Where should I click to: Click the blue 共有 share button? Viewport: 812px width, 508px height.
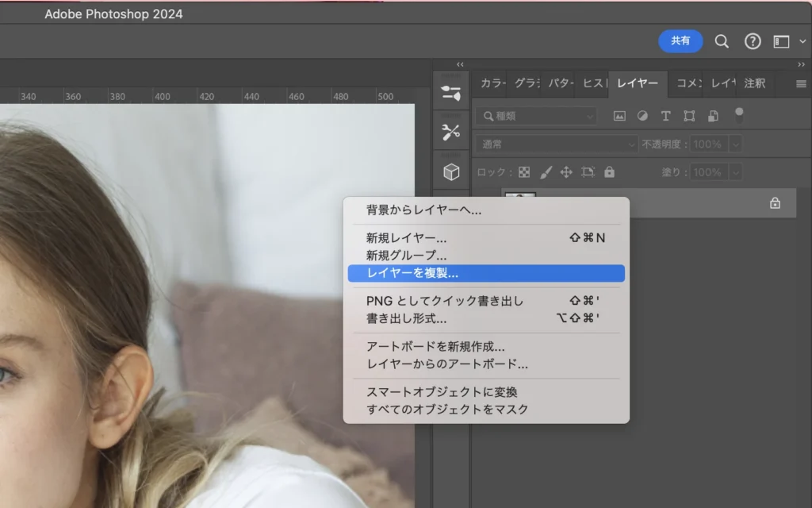tap(680, 41)
